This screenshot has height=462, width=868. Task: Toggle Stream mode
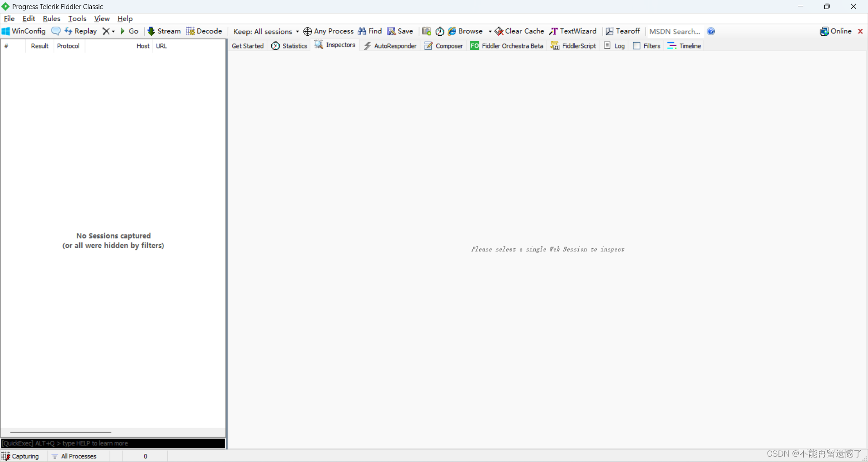tap(164, 31)
